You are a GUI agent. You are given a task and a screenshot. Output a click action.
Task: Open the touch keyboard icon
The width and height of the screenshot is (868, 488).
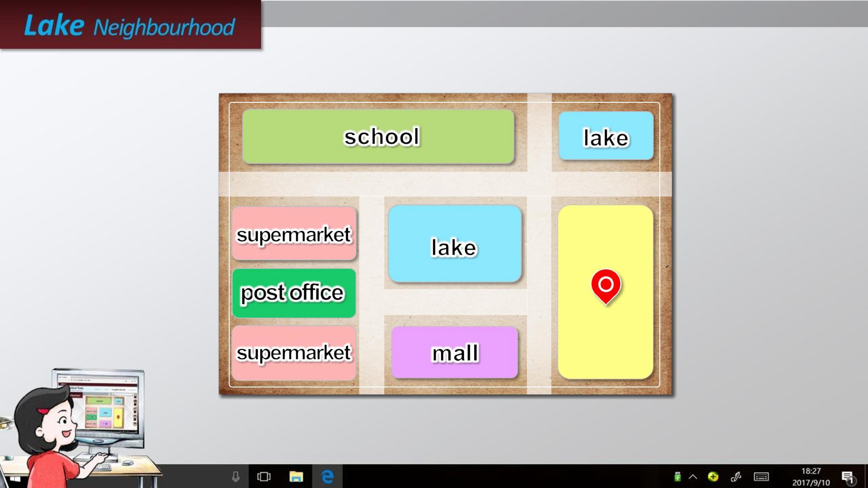pos(761,476)
